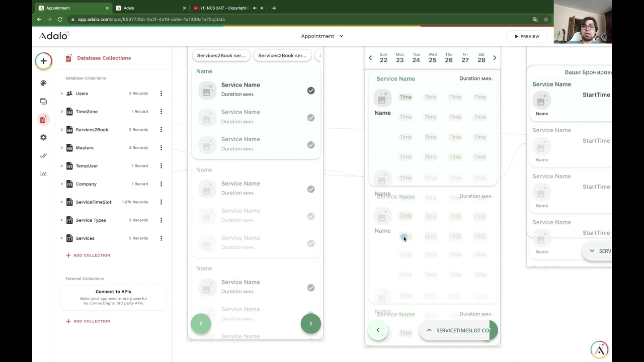Switch to the Appointment browser tab

(x=73, y=8)
